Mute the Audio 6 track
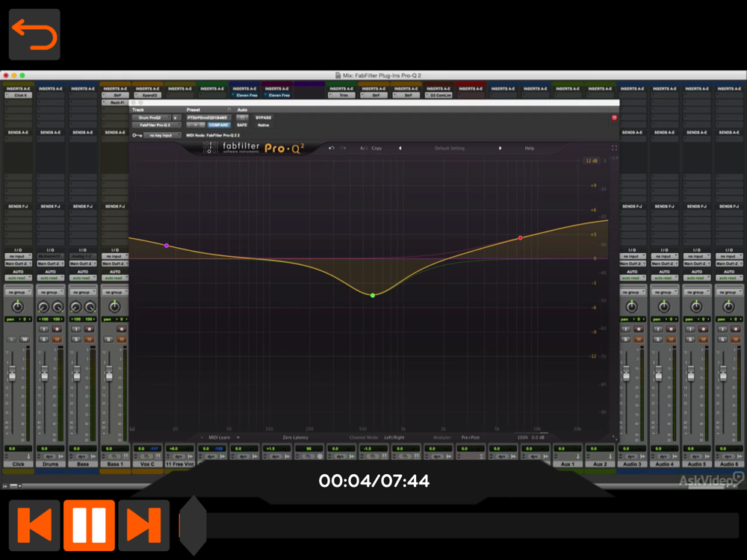Viewport: 747px width, 560px height. [x=735, y=339]
